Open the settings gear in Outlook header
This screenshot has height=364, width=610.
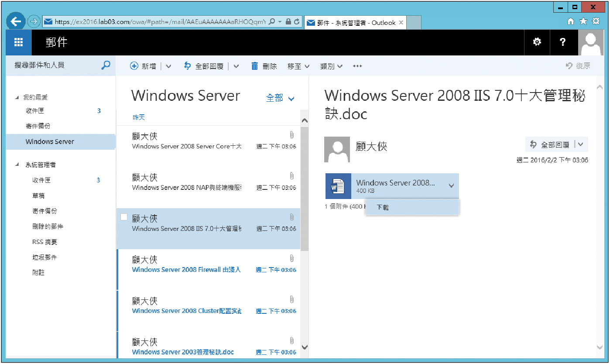[537, 42]
